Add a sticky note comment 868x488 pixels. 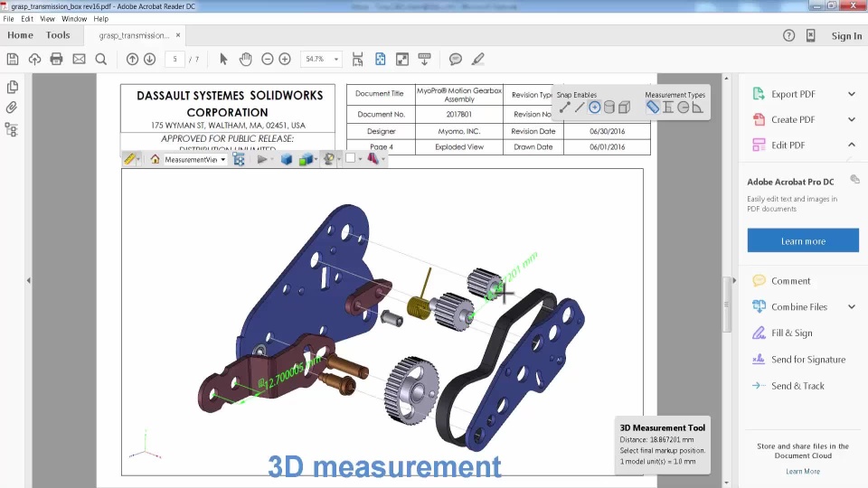(x=456, y=60)
